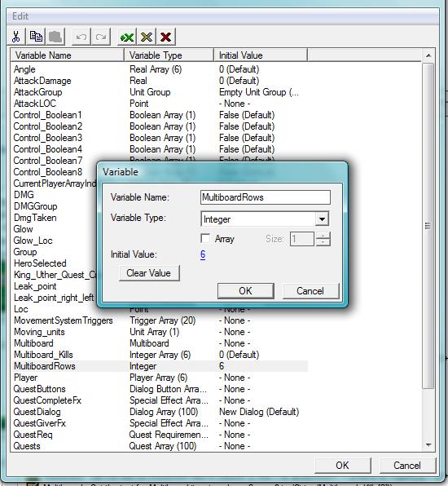Click Cancel in the Variable dialog
Viewport: 448px width, 486px height.
pyautogui.click(x=310, y=291)
